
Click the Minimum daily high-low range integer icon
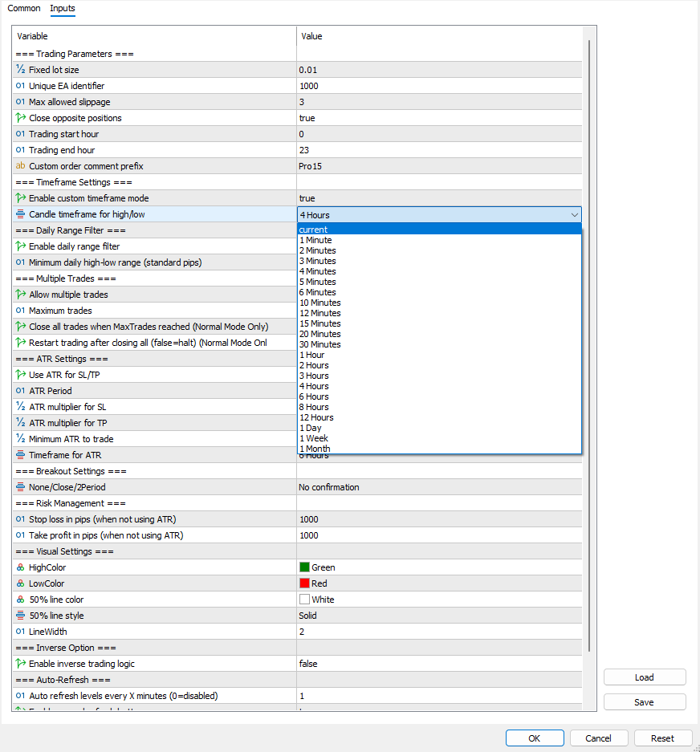pyautogui.click(x=20, y=262)
